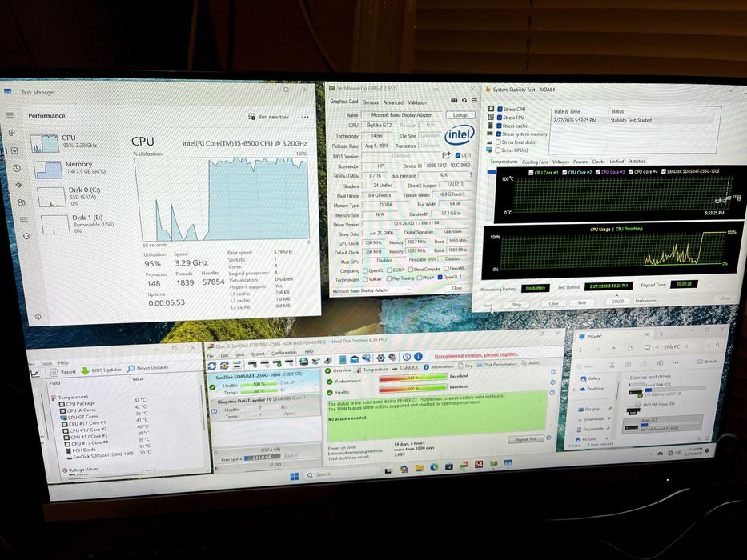Viewport: 747px width, 560px height.
Task: Toggle CPU Core #1 graph checkbox
Action: pyautogui.click(x=531, y=172)
